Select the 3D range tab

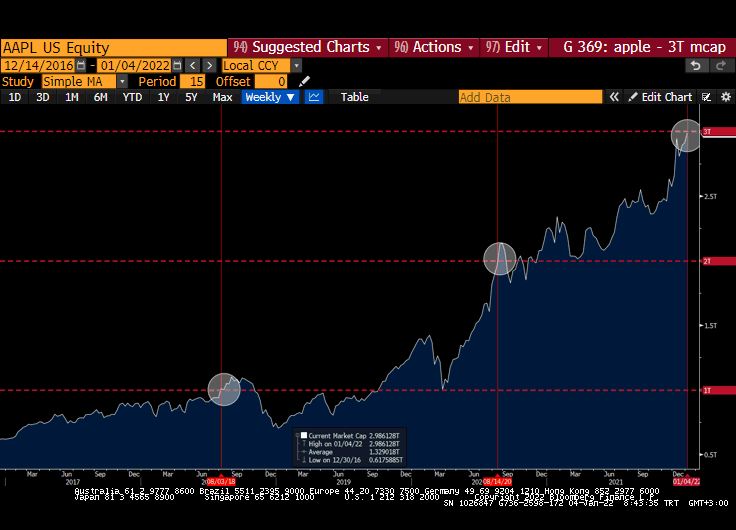[43, 97]
